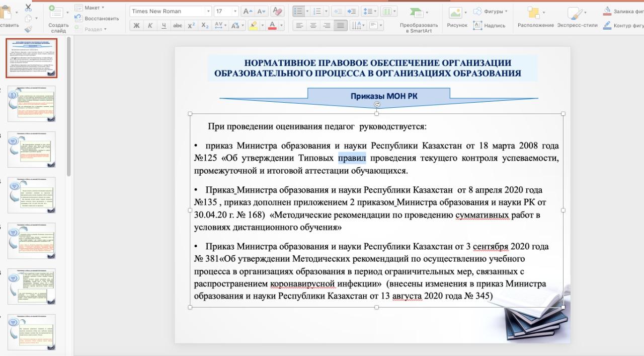Click the Clear Formatting eraser icon
Image resolution: width=644 pixels, height=356 pixels.
pyautogui.click(x=277, y=12)
